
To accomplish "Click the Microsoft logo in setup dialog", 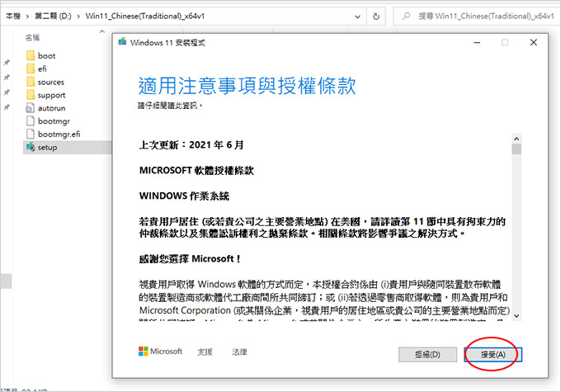I will tap(160, 352).
